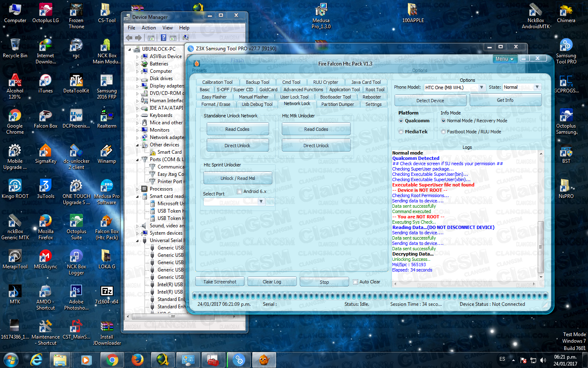The image size is (588, 368).
Task: Open Recycle Bin on desktop
Action: (x=15, y=48)
